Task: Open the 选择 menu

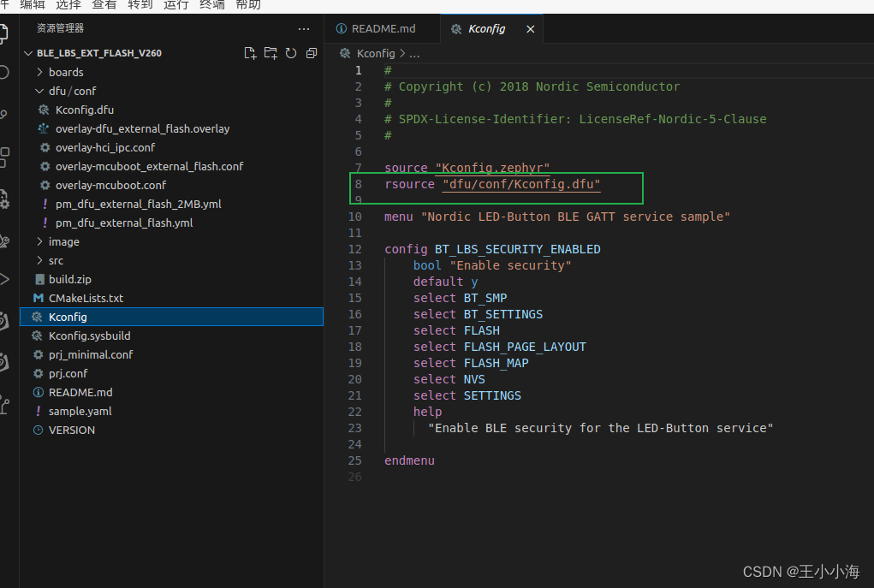Action: point(68,5)
